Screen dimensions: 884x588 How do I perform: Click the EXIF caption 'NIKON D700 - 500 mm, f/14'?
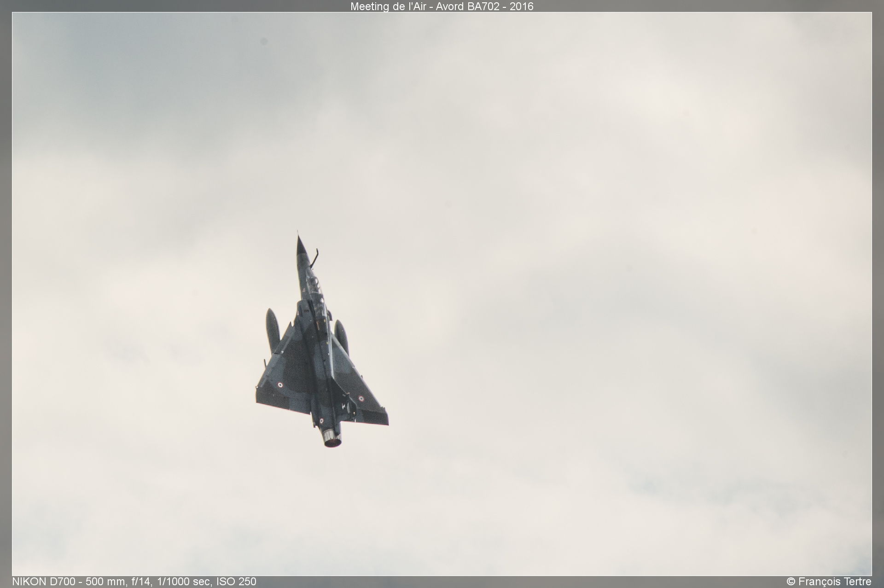point(82,582)
